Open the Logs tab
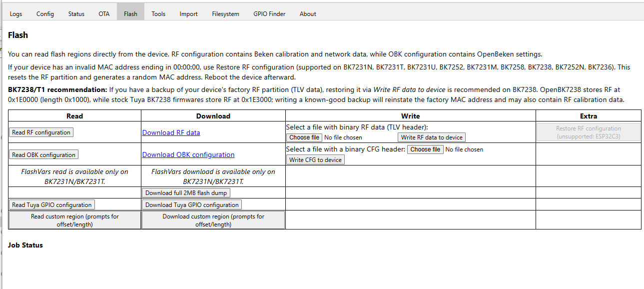 (x=16, y=13)
